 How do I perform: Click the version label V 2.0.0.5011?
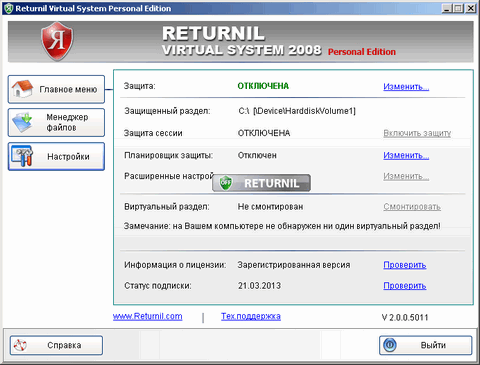(x=405, y=318)
